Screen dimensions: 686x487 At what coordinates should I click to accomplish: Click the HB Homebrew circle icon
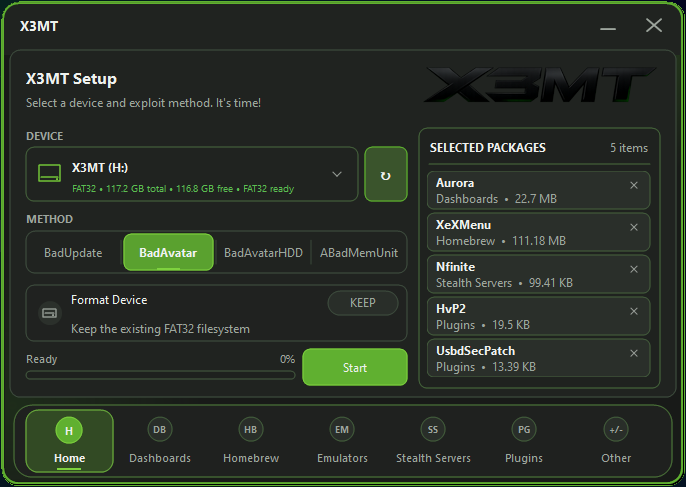point(251,430)
